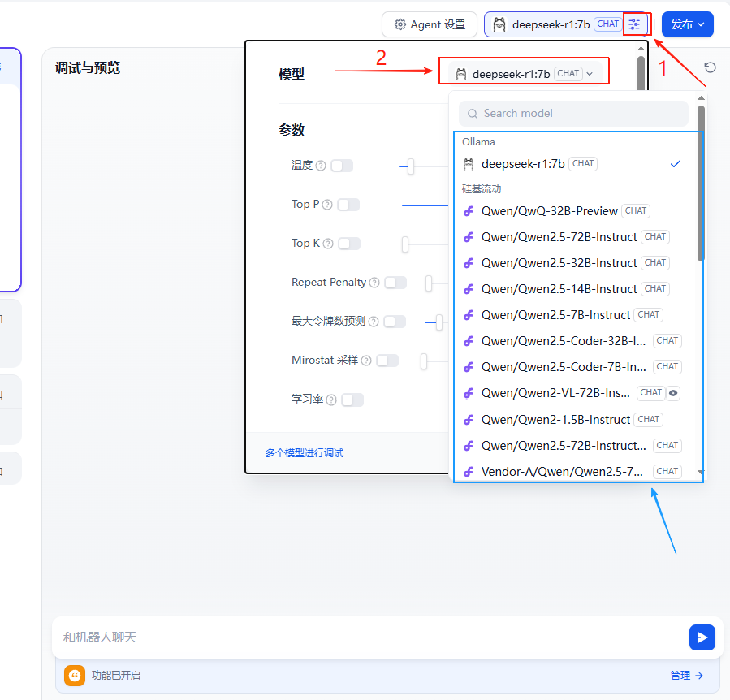
Task: Send message with the blue arrow icon
Action: tap(702, 637)
